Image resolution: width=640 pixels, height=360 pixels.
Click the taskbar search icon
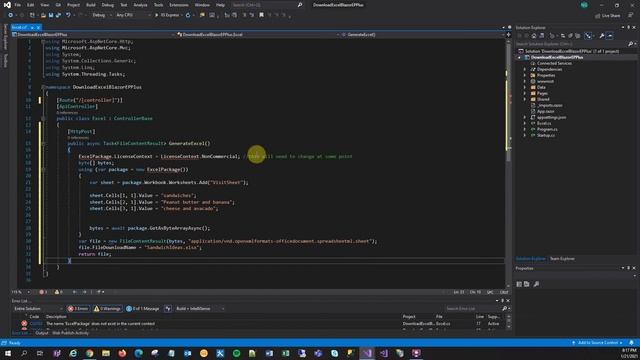[x=24, y=353]
